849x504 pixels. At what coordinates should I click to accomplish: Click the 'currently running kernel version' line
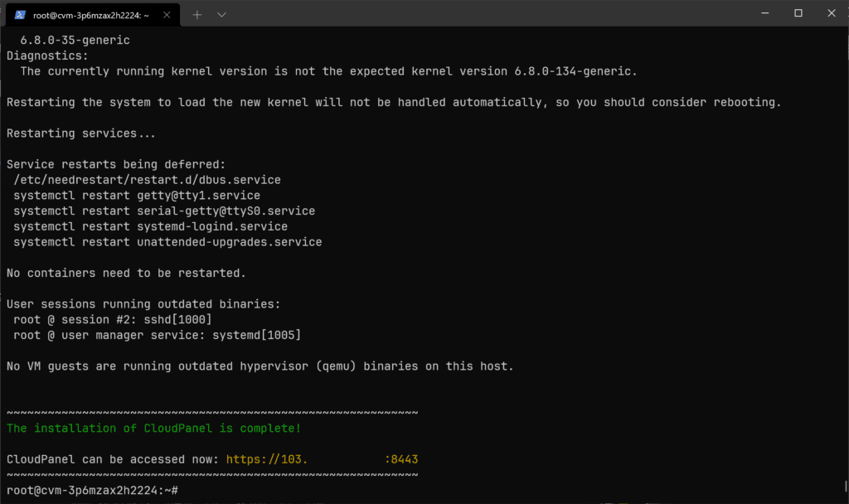point(328,71)
